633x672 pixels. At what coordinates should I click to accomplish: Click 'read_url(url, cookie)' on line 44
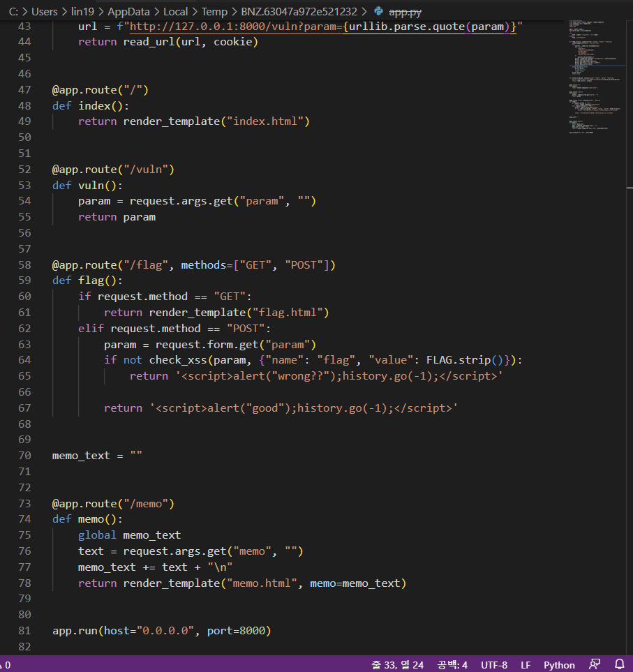pos(191,42)
